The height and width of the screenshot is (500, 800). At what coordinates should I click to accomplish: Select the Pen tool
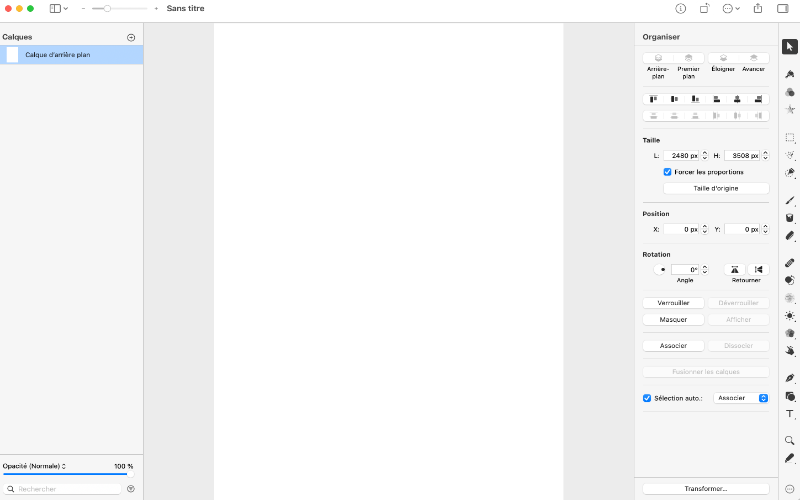[789, 378]
